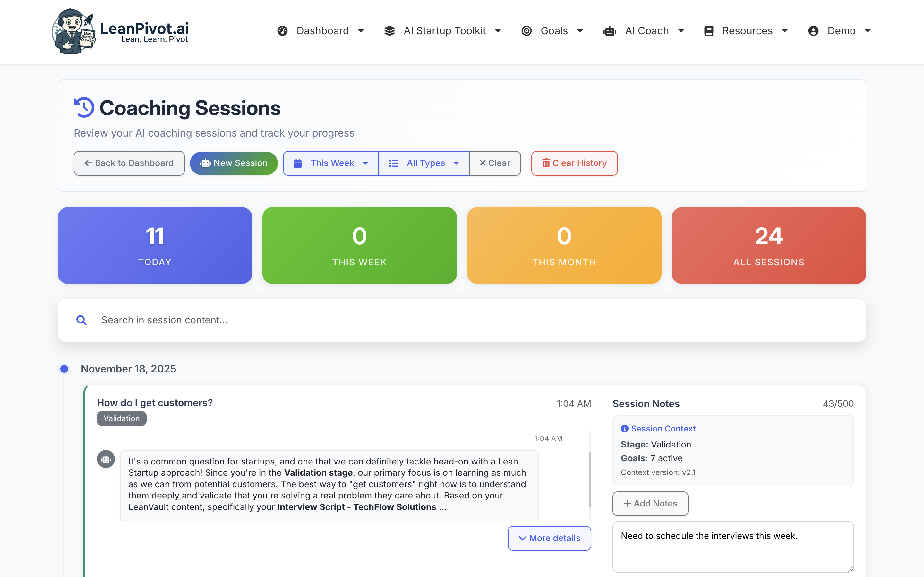
Task: Click Back to Dashboard button
Action: (x=129, y=163)
